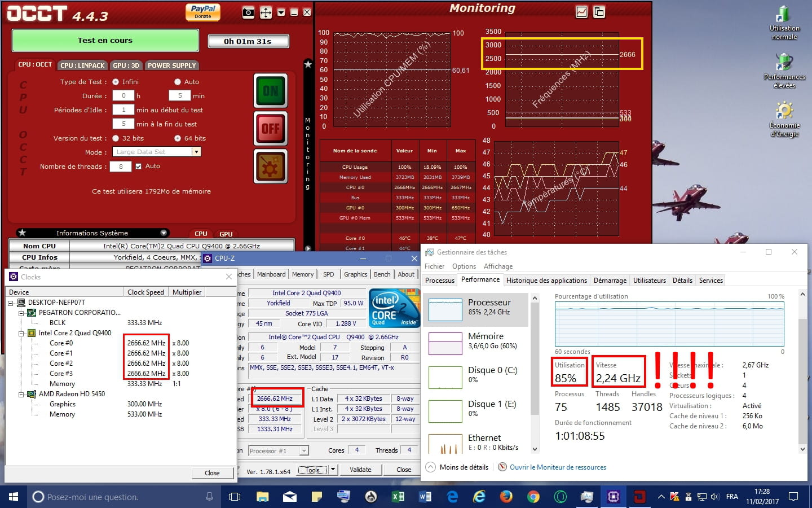Switch to the POWER SUPPLY tab
Screen dimensions: 812x508
click(172, 65)
